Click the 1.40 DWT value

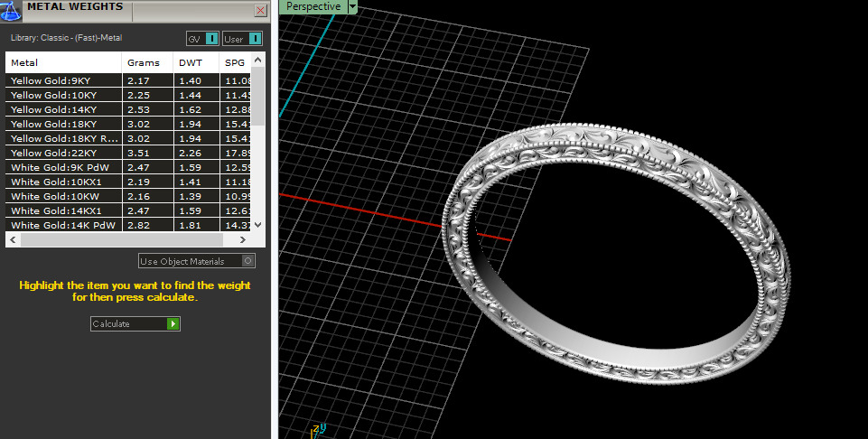click(x=190, y=80)
